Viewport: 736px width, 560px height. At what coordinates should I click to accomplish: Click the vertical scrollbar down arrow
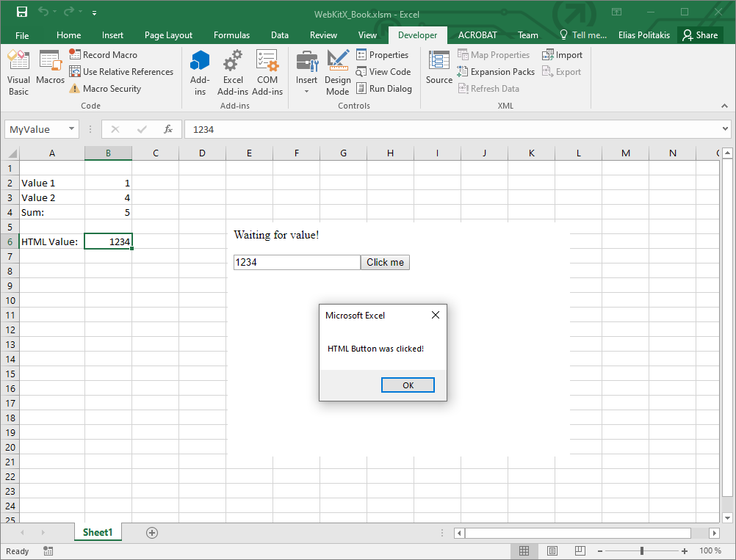pos(727,517)
